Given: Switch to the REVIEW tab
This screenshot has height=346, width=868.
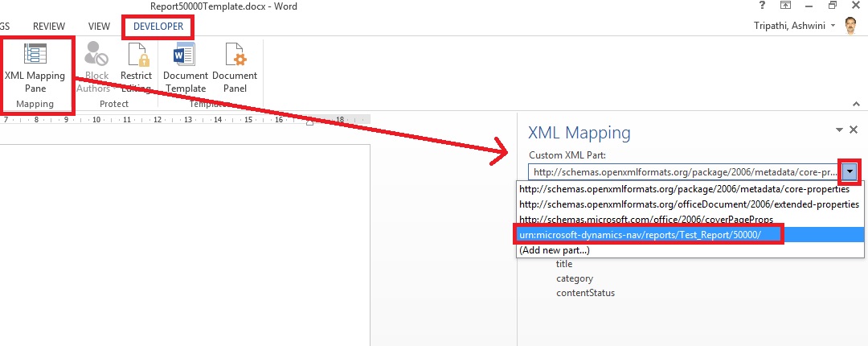Looking at the screenshot, I should point(48,27).
